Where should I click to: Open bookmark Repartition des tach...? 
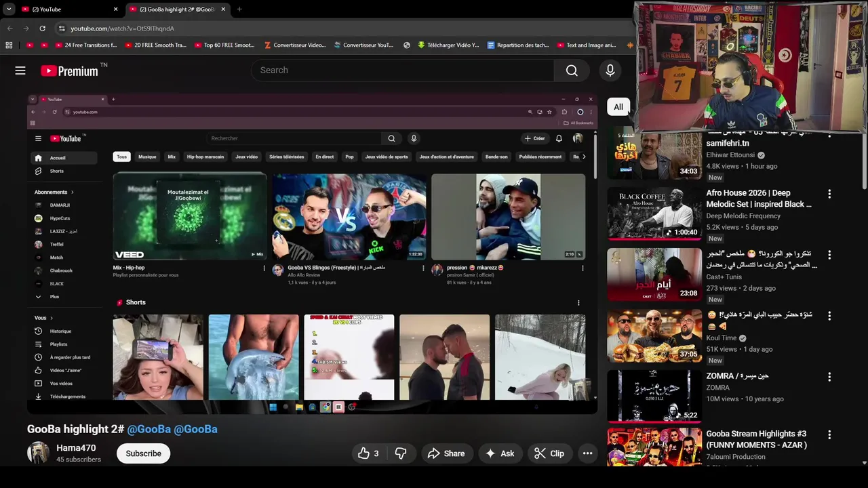517,45
